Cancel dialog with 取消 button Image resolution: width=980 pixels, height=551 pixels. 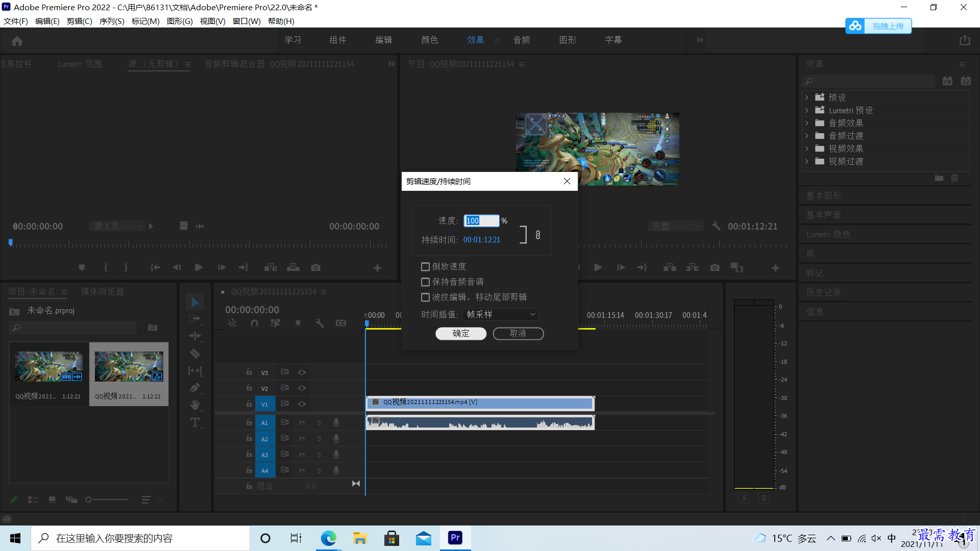click(x=518, y=334)
